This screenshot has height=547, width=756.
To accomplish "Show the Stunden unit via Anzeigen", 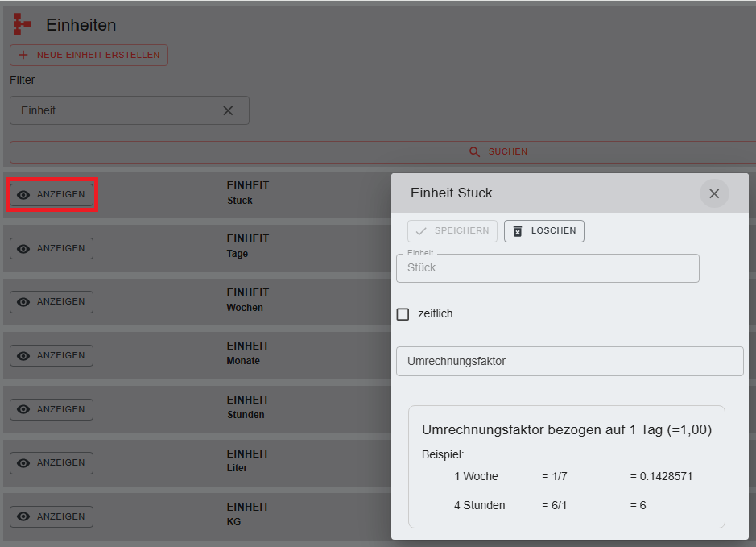I will (x=52, y=409).
